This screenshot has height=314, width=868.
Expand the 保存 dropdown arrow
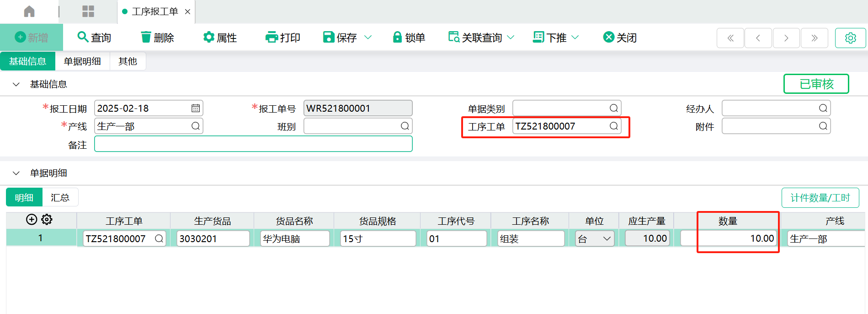tap(368, 38)
